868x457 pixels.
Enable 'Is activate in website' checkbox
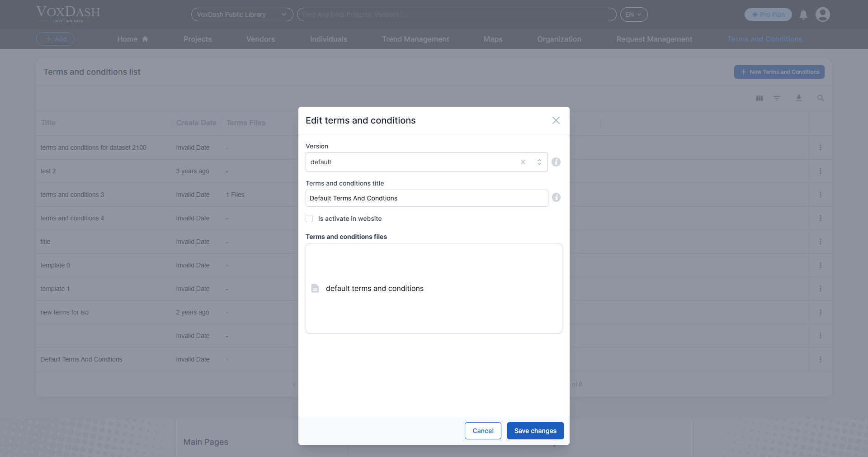point(309,219)
